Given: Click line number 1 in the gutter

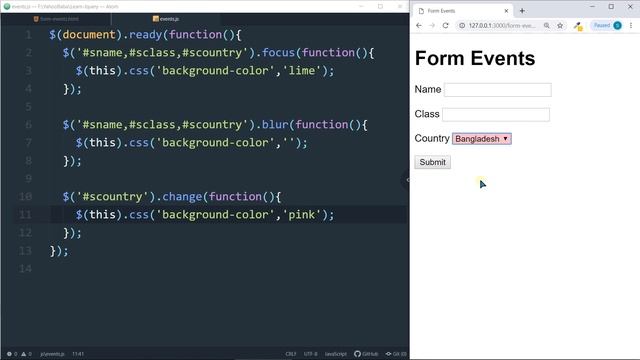Looking at the screenshot, I should (29, 35).
